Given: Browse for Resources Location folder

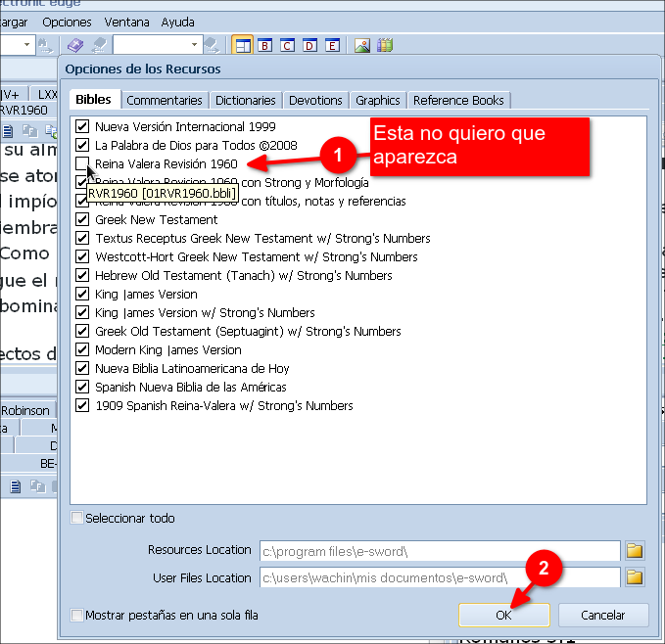Looking at the screenshot, I should [635, 551].
